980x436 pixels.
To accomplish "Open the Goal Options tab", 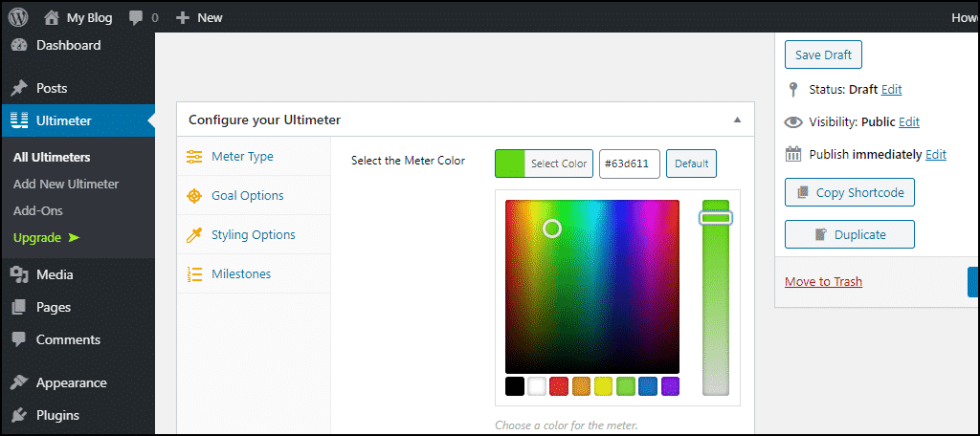I will 254,195.
